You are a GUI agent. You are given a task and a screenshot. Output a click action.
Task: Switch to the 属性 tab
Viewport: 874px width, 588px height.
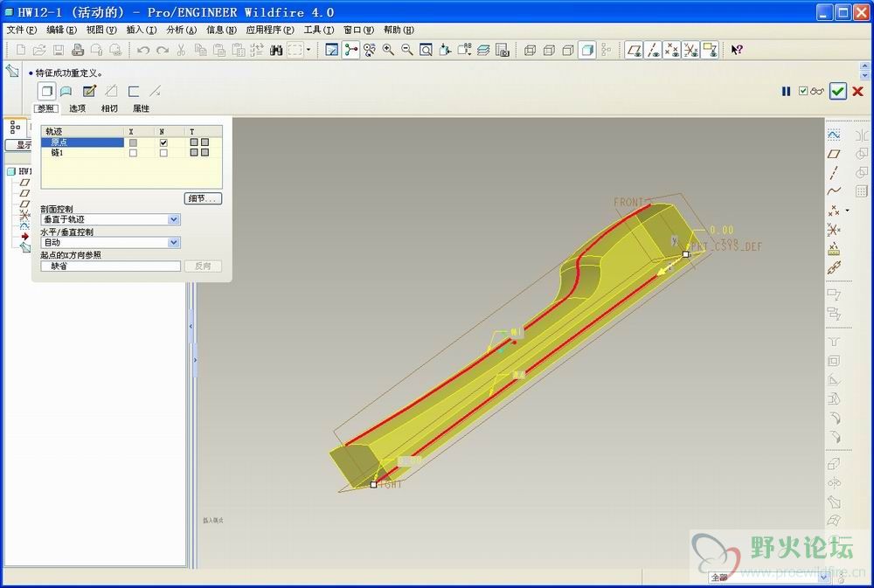click(x=141, y=108)
